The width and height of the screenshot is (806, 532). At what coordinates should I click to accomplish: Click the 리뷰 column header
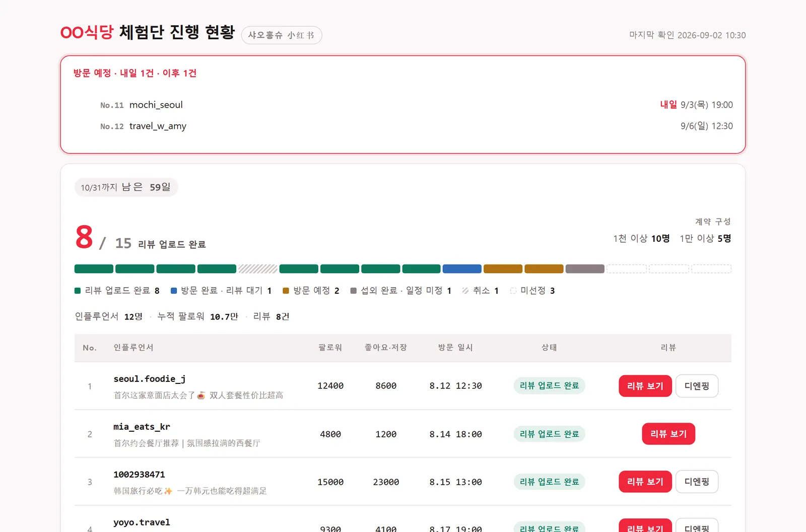point(668,348)
